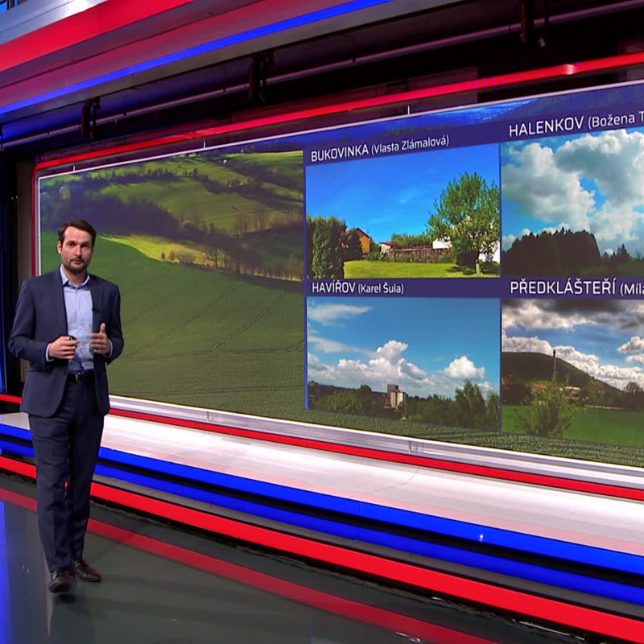Image resolution: width=644 pixels, height=644 pixels.
Task: Click the HAVÍŘOV caption label
Action: pyautogui.click(x=331, y=288)
